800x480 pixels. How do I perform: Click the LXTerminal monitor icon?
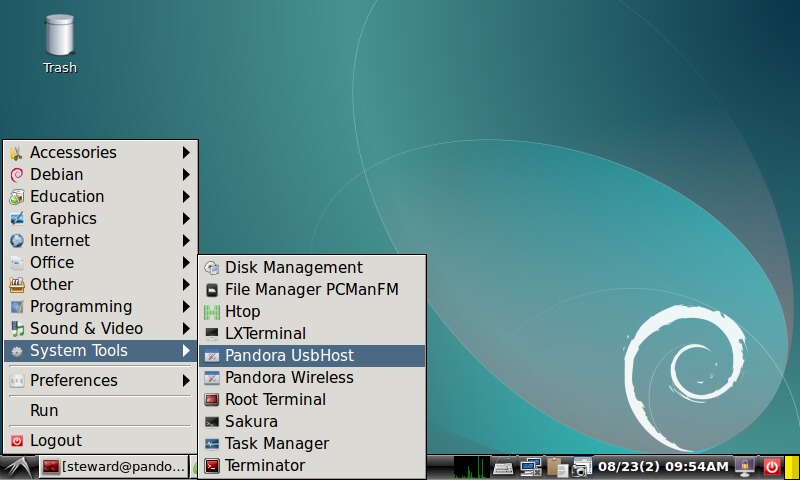[212, 334]
